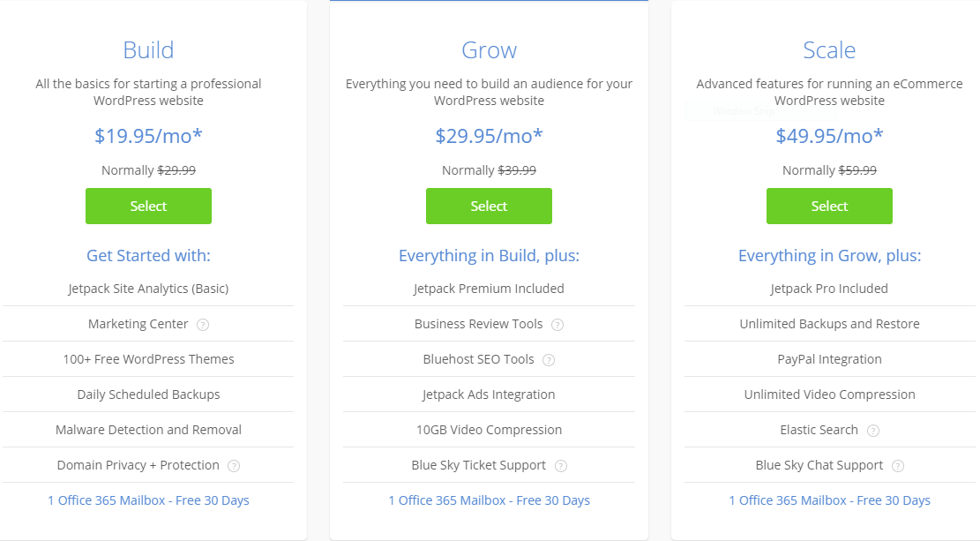Image resolution: width=980 pixels, height=541 pixels.
Task: Click 'Daily Scheduled Backups' feature
Action: pyautogui.click(x=148, y=394)
